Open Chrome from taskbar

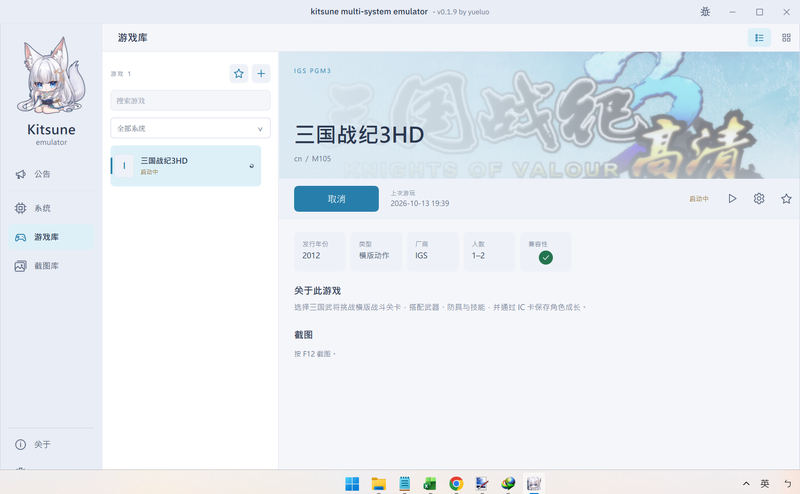[456, 483]
